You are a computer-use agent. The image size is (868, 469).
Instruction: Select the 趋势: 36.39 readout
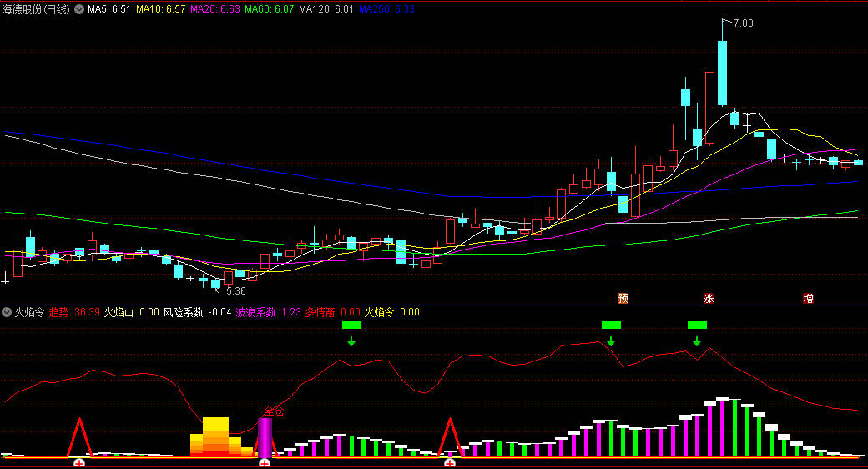(74, 312)
